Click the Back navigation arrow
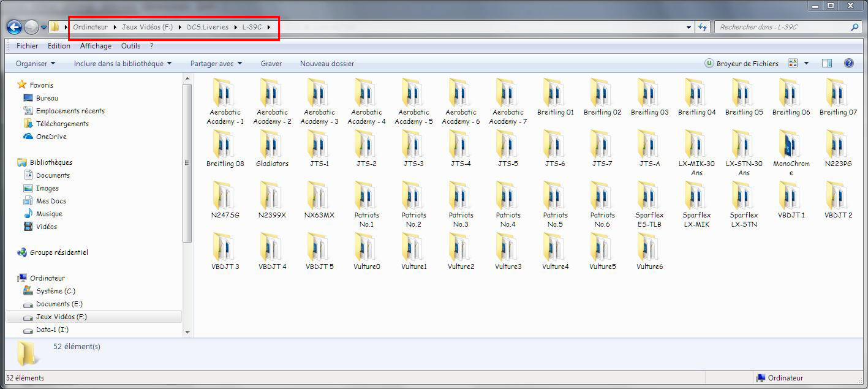Image resolution: width=868 pixels, height=389 pixels. tap(14, 27)
